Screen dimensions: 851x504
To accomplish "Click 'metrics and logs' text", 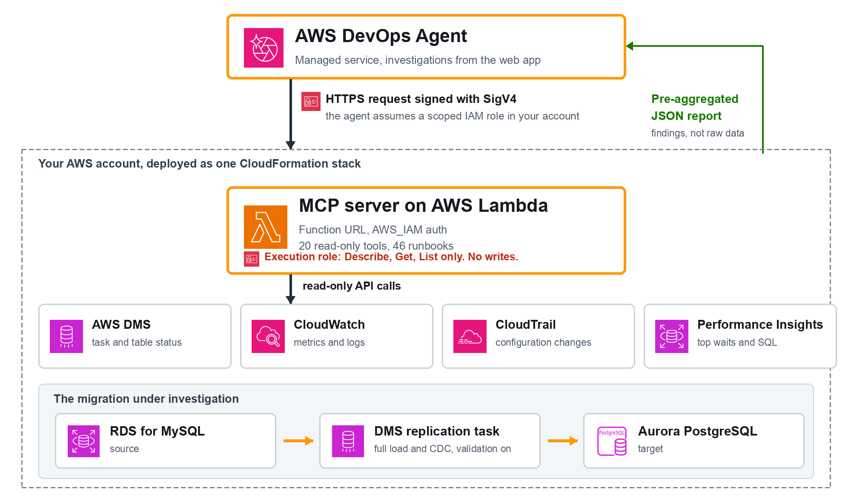I will click(329, 342).
